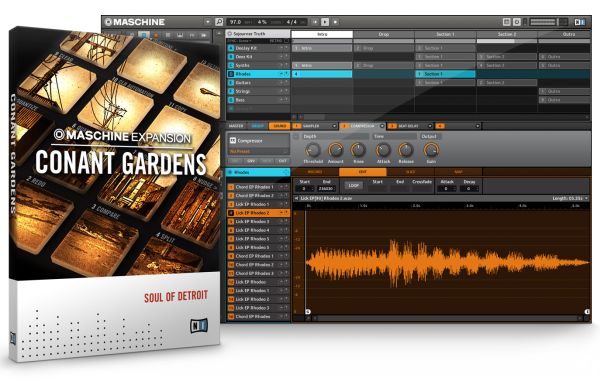Toggle the LOOP button in sample editor
The height and width of the screenshot is (385, 600).
tap(354, 186)
